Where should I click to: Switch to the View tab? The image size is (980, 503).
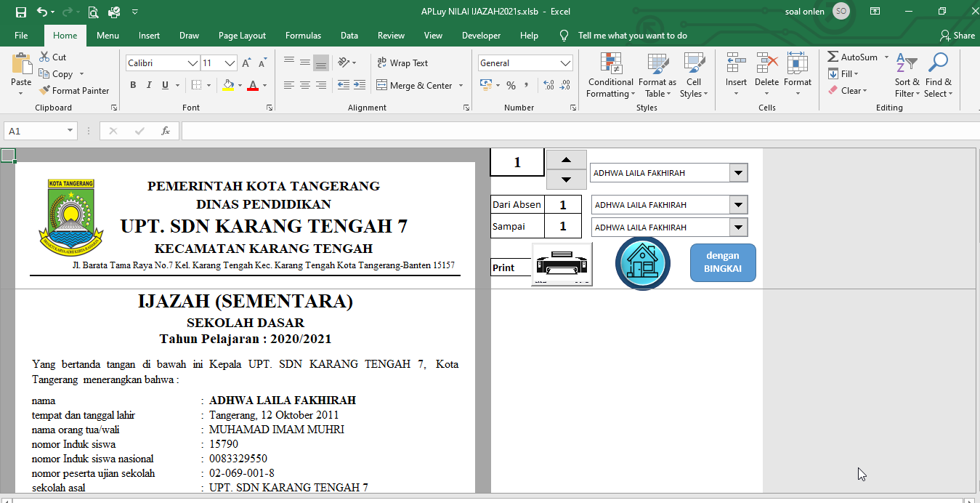tap(433, 36)
